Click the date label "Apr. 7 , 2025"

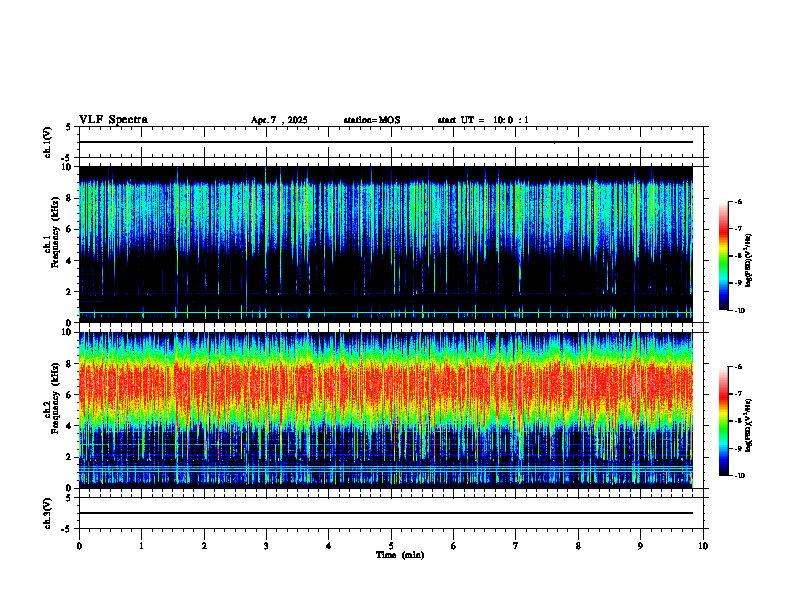point(279,120)
